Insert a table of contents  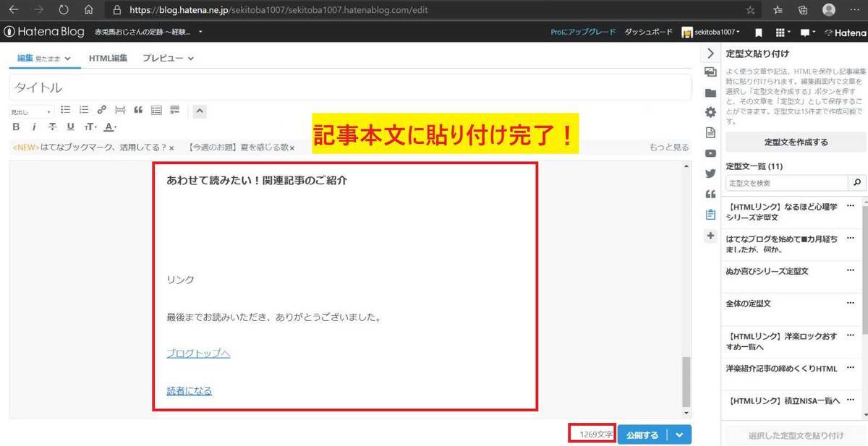[156, 111]
